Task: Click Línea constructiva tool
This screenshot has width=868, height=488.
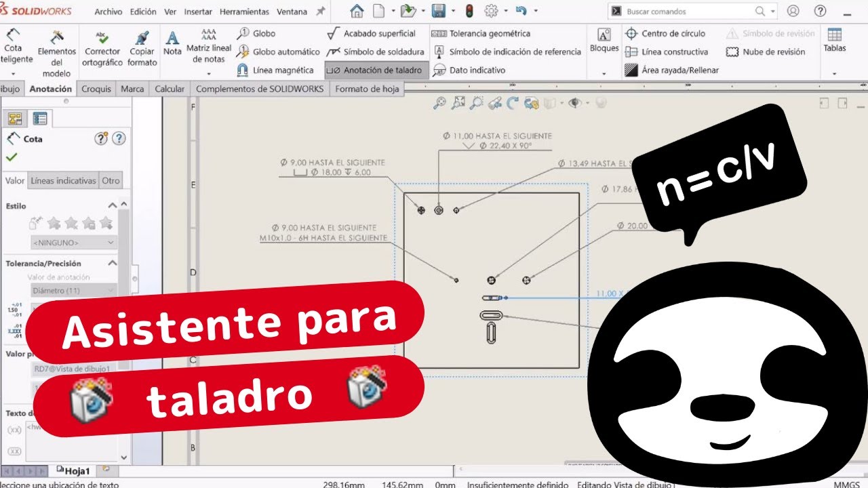Action: (667, 52)
